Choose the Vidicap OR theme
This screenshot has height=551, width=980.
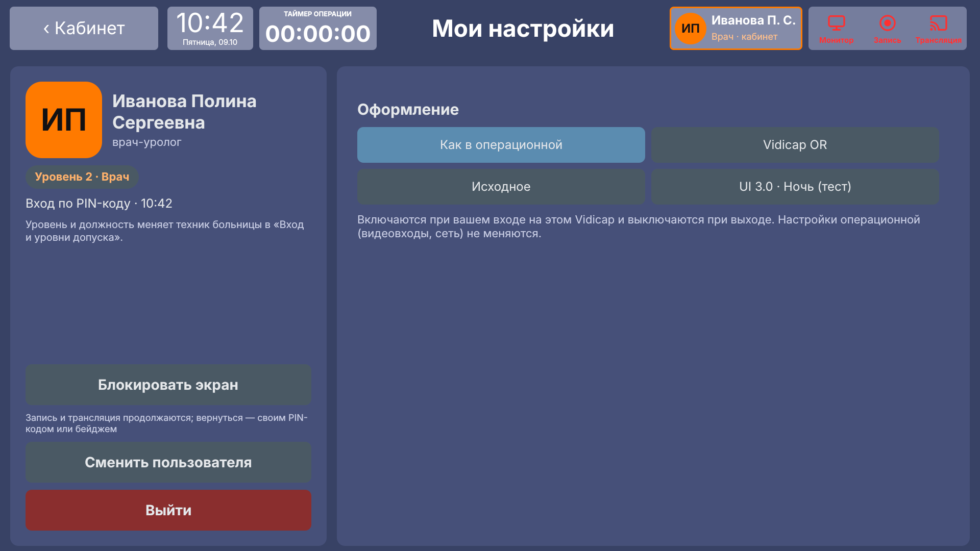tap(795, 145)
